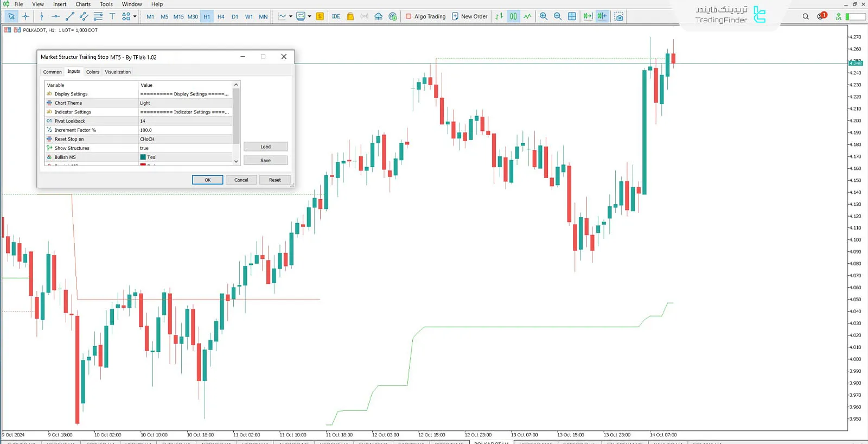Image resolution: width=868 pixels, height=444 pixels.
Task: Select the equidistant channel tool
Action: [x=84, y=16]
